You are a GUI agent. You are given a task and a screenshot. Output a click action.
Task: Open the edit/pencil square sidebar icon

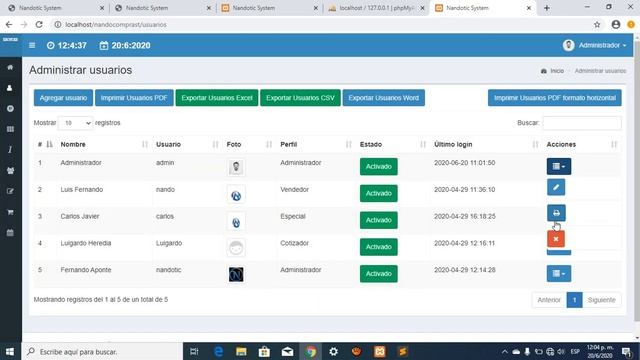(x=10, y=191)
